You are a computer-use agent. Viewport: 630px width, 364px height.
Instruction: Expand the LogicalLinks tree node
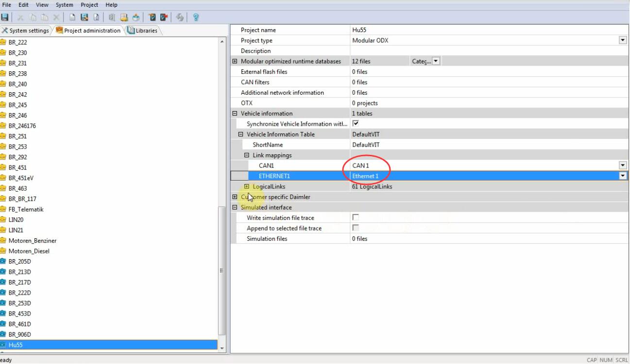pos(247,186)
